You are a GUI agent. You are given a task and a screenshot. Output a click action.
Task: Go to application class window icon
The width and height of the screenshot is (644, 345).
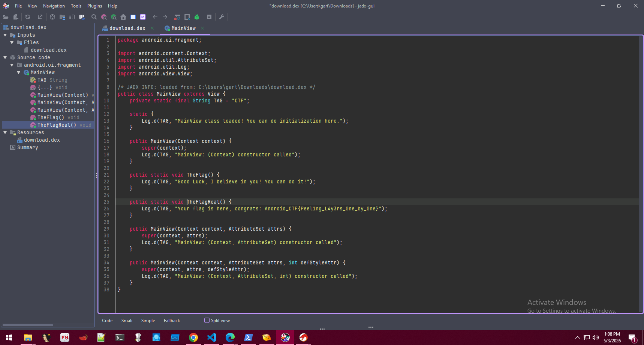click(133, 17)
